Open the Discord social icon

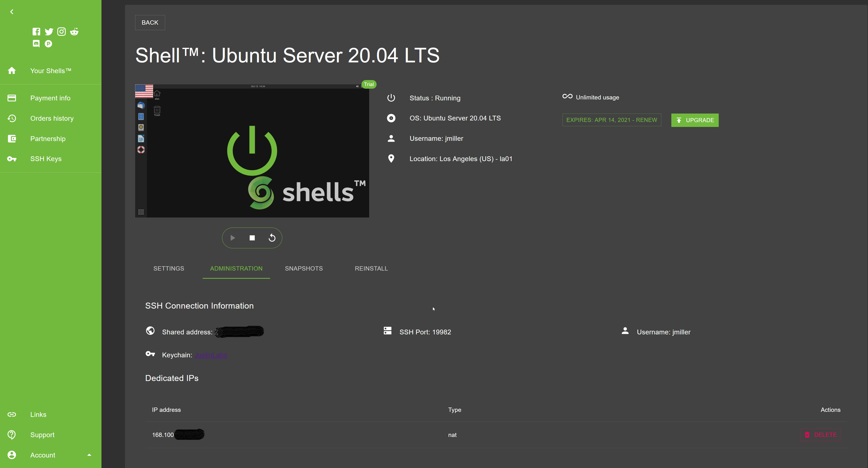(x=36, y=44)
